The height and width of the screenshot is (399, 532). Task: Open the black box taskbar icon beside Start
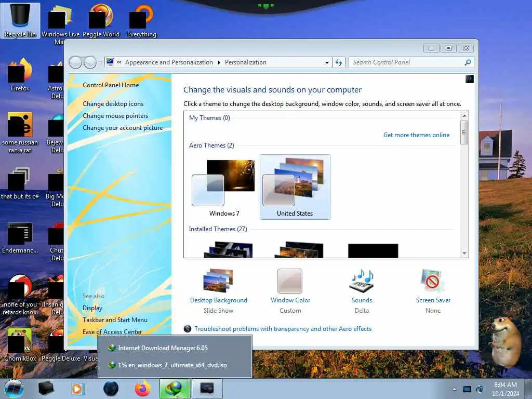[46, 389]
